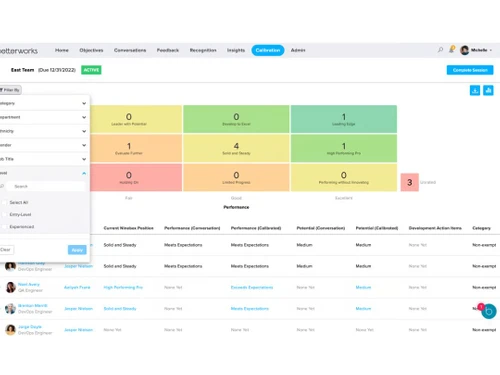Open the bar chart view icon
The image size is (500, 375).
coord(488,90)
